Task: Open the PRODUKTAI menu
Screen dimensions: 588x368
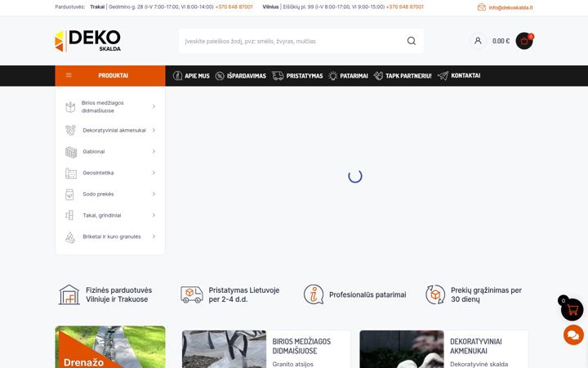Action: click(110, 75)
